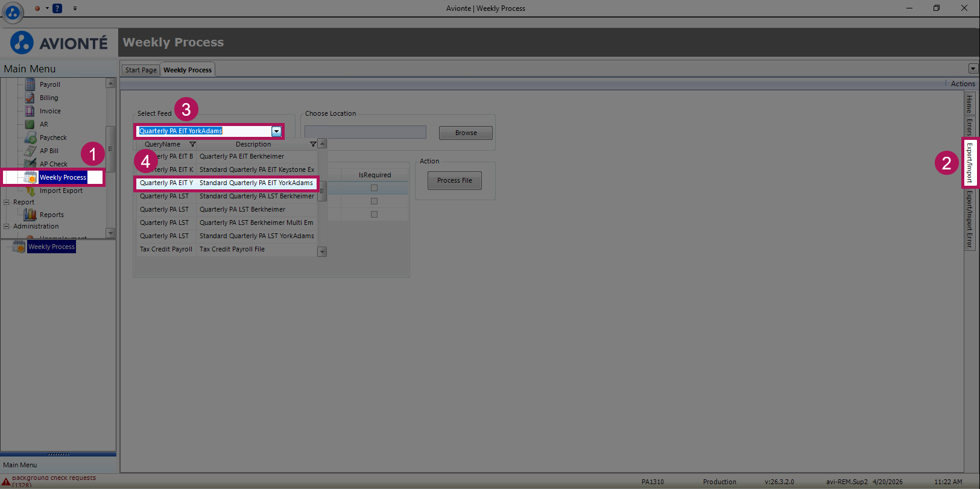The image size is (980, 489).
Task: Open the QueryName column filter funnel
Action: click(x=192, y=144)
